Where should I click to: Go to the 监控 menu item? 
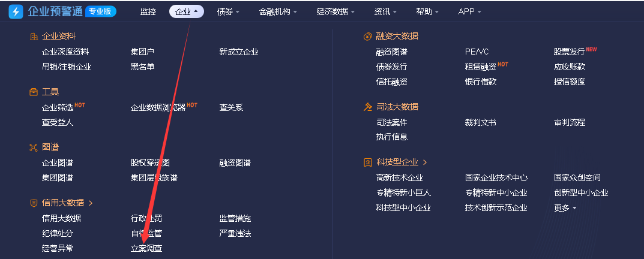[x=148, y=12]
